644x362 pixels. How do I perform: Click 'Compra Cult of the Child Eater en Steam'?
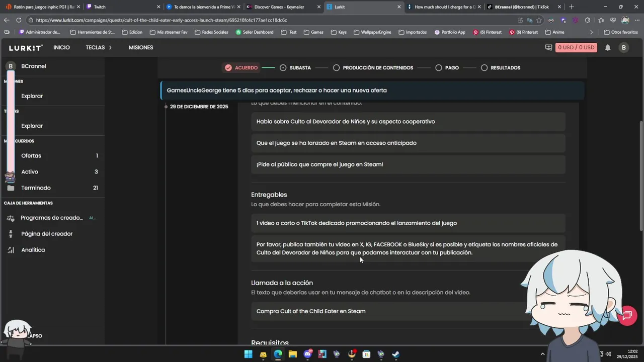point(311,311)
